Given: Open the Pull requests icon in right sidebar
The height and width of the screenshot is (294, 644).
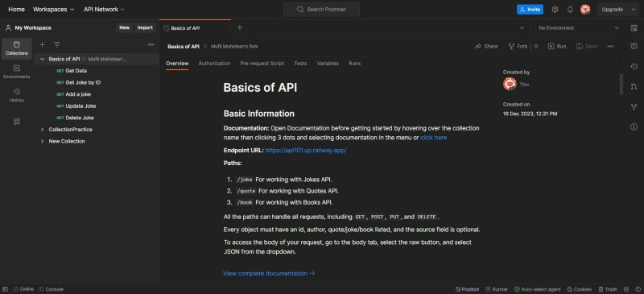Looking at the screenshot, I should tap(634, 87).
